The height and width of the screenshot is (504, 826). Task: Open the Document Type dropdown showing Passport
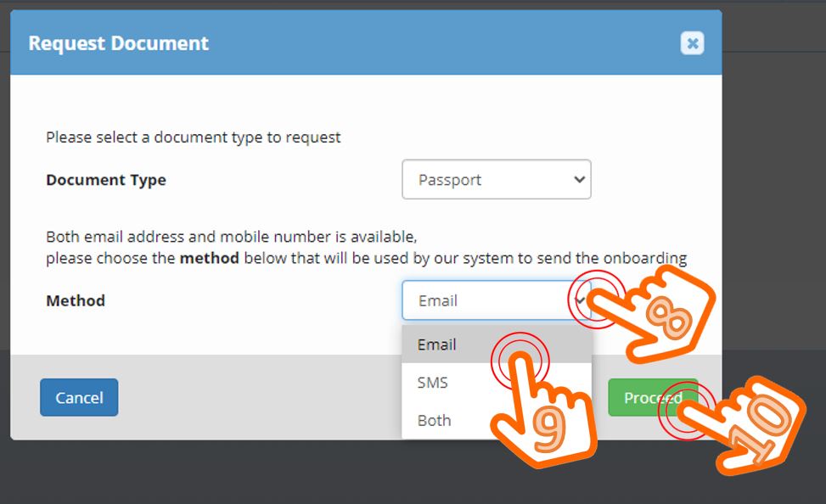[496, 180]
